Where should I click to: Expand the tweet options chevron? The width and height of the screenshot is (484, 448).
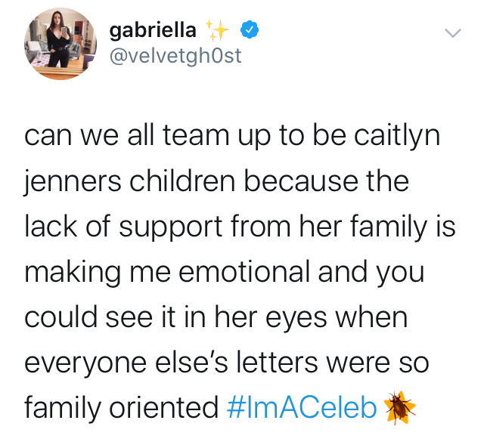click(453, 32)
